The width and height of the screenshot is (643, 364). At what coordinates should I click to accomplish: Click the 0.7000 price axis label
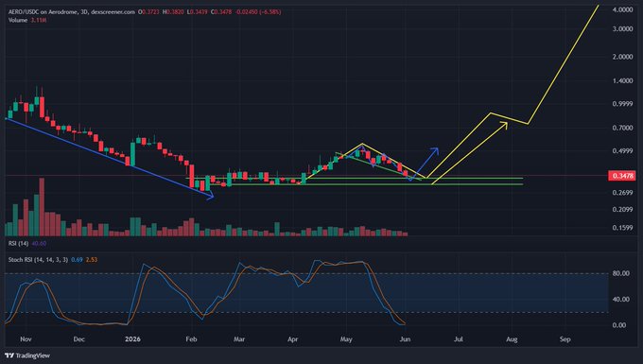click(622, 129)
